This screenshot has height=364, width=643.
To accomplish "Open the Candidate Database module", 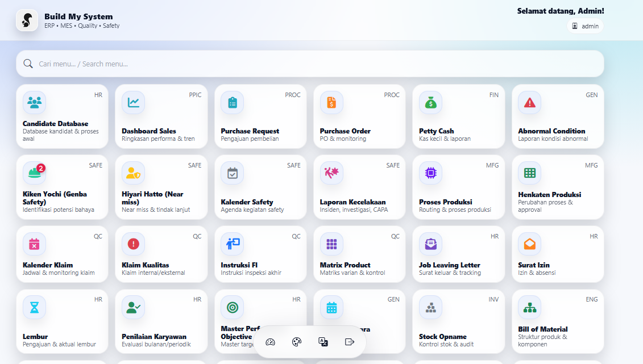I will 62,116.
